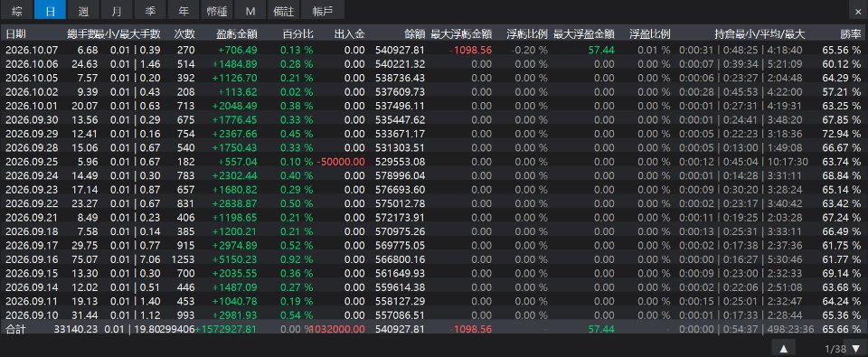Viewport: 868px width, 357px height.
Task: Open the 週 weekly tab
Action: [83, 10]
